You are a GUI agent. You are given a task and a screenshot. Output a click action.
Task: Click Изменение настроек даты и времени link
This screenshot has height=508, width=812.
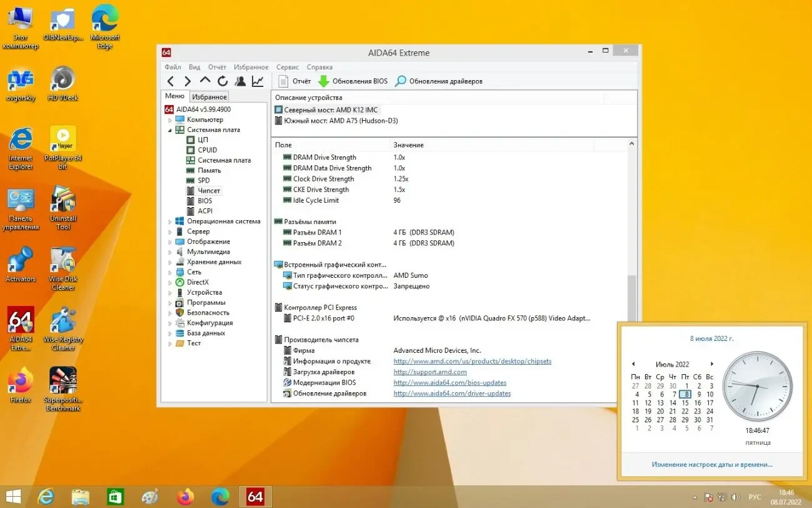click(712, 465)
